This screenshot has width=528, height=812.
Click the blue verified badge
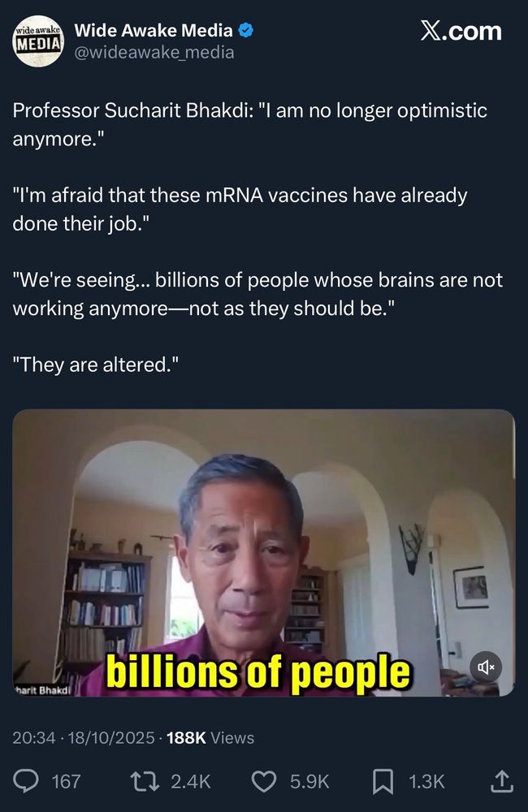(x=245, y=31)
